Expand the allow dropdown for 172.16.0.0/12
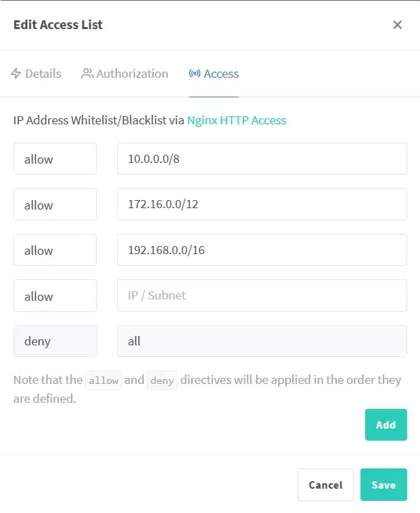Viewport: 420px width, 513px height. [55, 204]
